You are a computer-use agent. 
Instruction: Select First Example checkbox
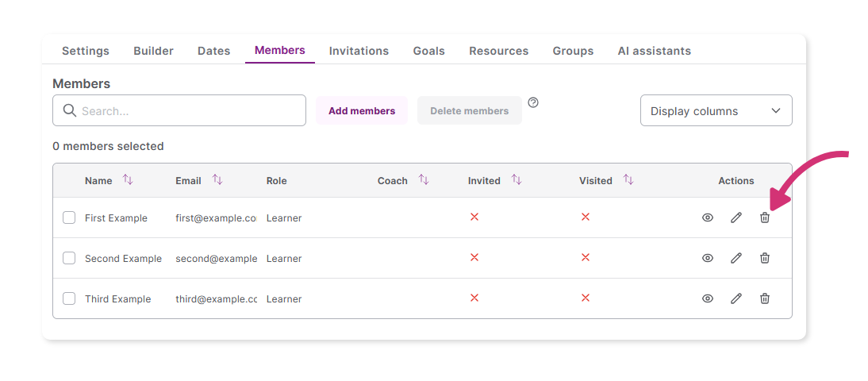click(69, 217)
